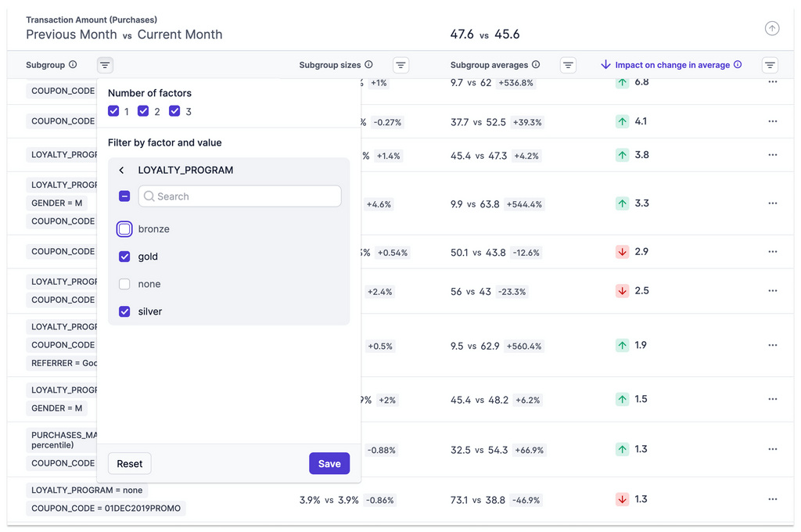Uncheck the 2 factors checkbox
Viewport: 801px width, 532px height.
(143, 111)
